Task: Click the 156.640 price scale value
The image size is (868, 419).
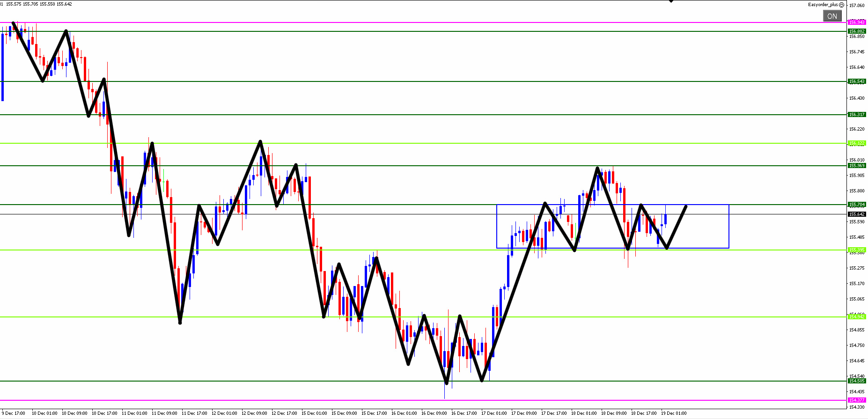Action: pos(857,67)
